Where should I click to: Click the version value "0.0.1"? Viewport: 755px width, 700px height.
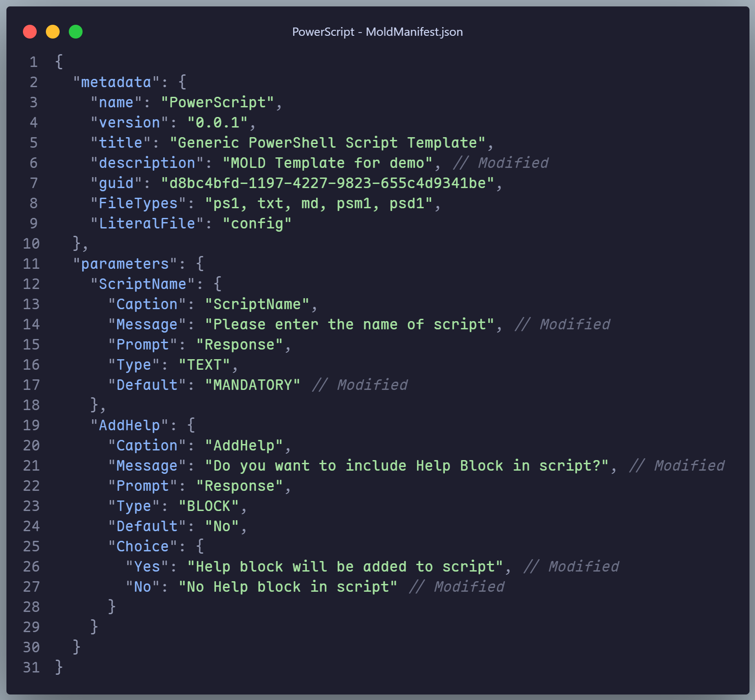[x=217, y=122]
